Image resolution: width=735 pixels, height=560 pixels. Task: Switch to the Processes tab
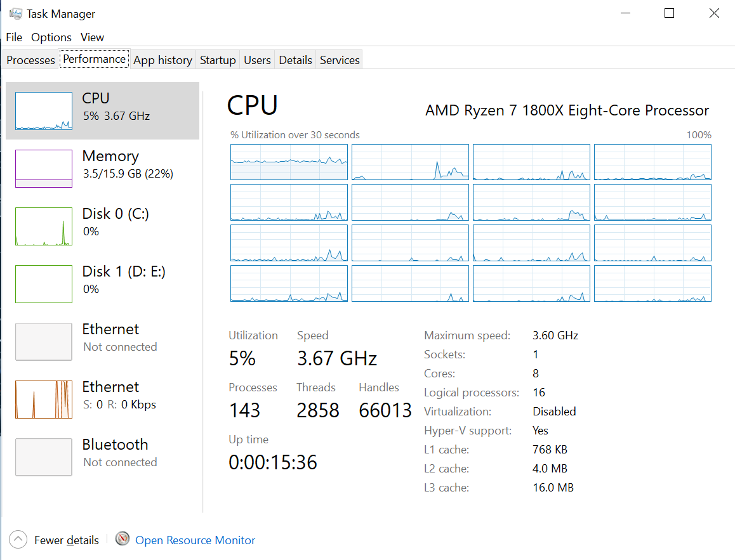tap(30, 60)
